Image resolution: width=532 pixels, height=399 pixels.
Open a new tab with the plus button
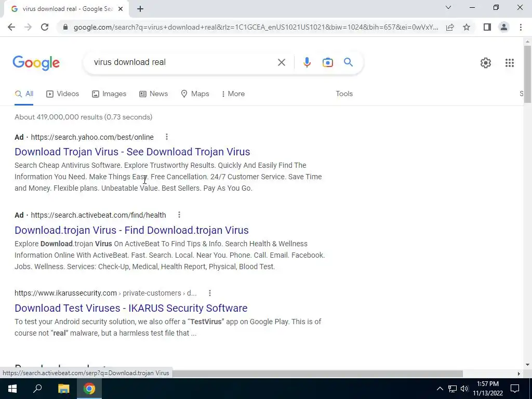140,9
